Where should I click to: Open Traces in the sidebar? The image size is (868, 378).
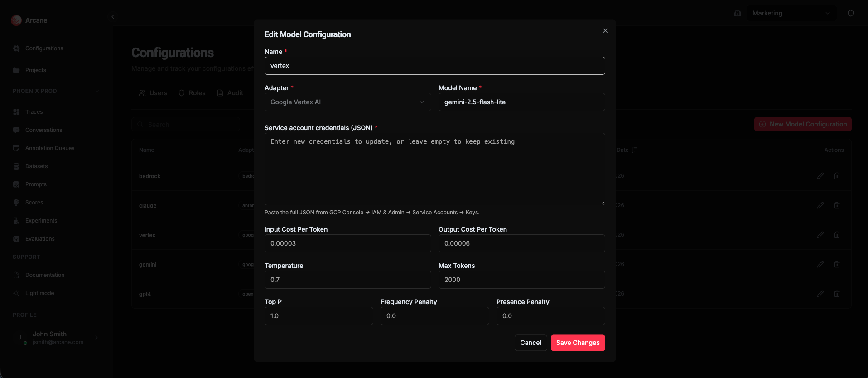click(x=34, y=112)
